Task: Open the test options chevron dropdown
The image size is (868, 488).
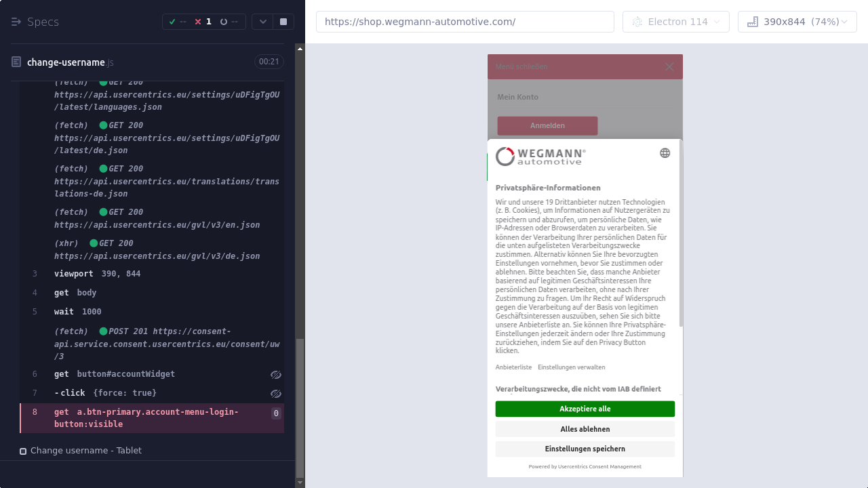Action: pos(263,22)
